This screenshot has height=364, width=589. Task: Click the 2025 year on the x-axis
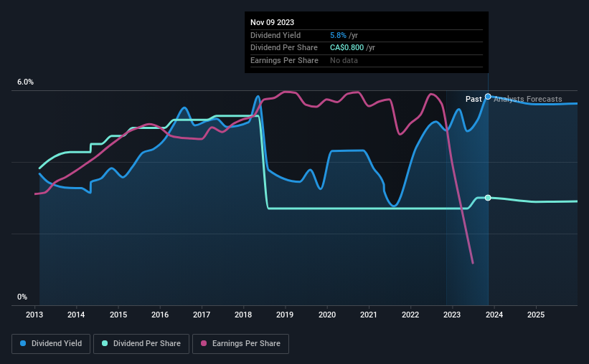(x=535, y=315)
